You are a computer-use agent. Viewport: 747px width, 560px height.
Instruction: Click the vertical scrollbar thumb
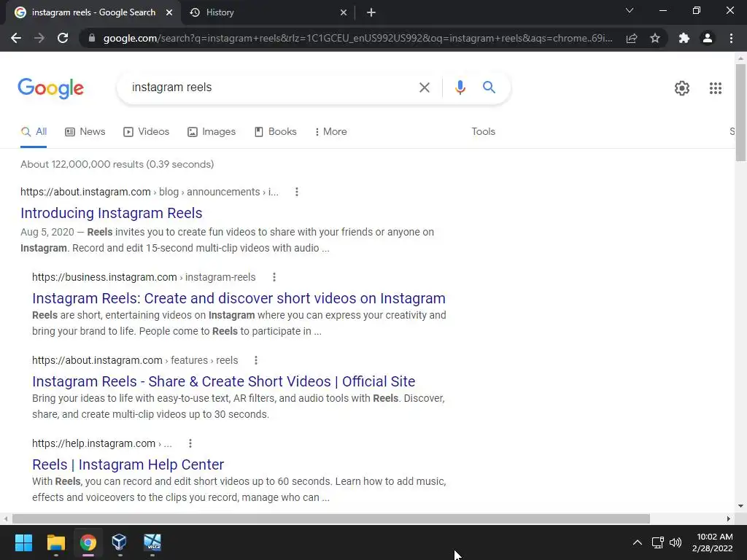click(740, 112)
